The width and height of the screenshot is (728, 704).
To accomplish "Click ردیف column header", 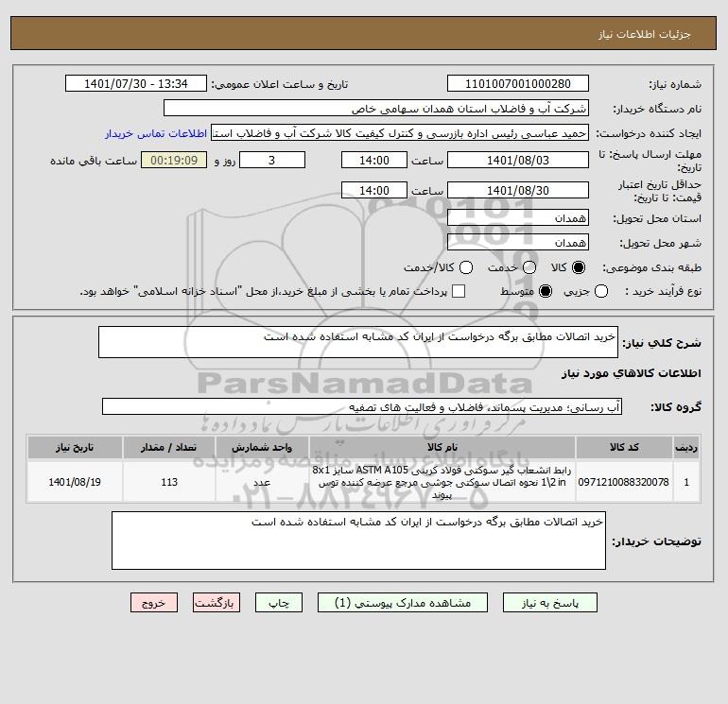I will click(686, 447).
